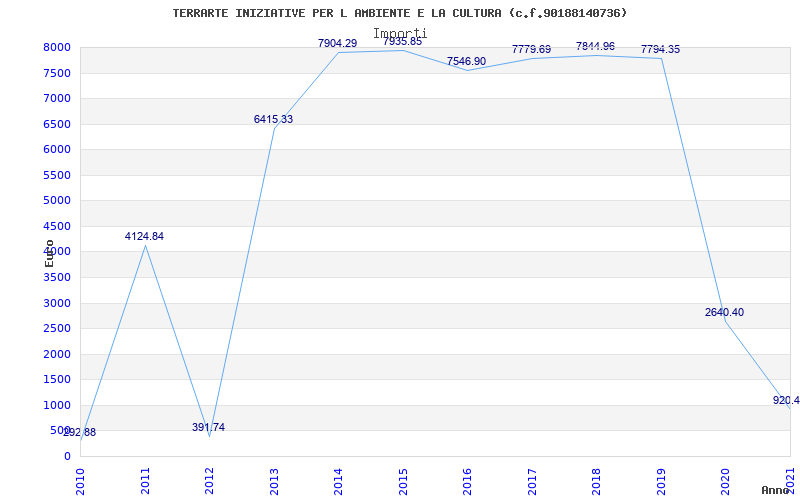Click x-axis year 2015
Screen dimensions: 800x500
pyautogui.click(x=404, y=482)
